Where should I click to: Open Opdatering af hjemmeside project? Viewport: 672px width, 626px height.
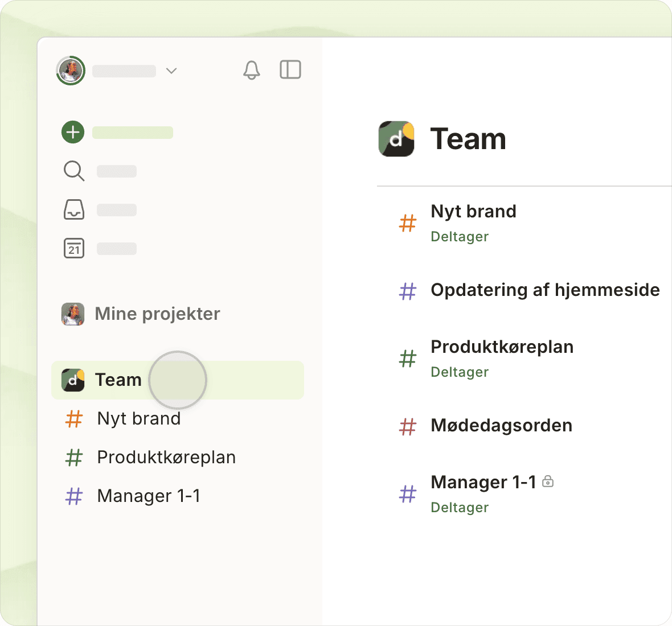pos(545,290)
